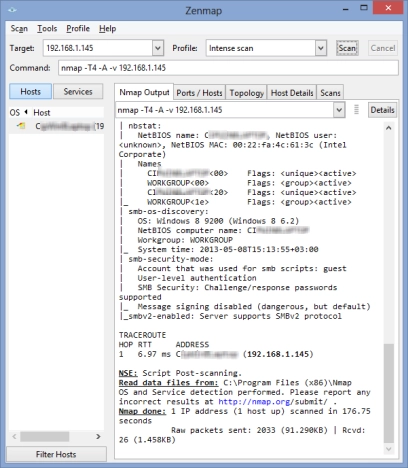Click into the Target input field
408x468 pixels.
tap(98, 48)
